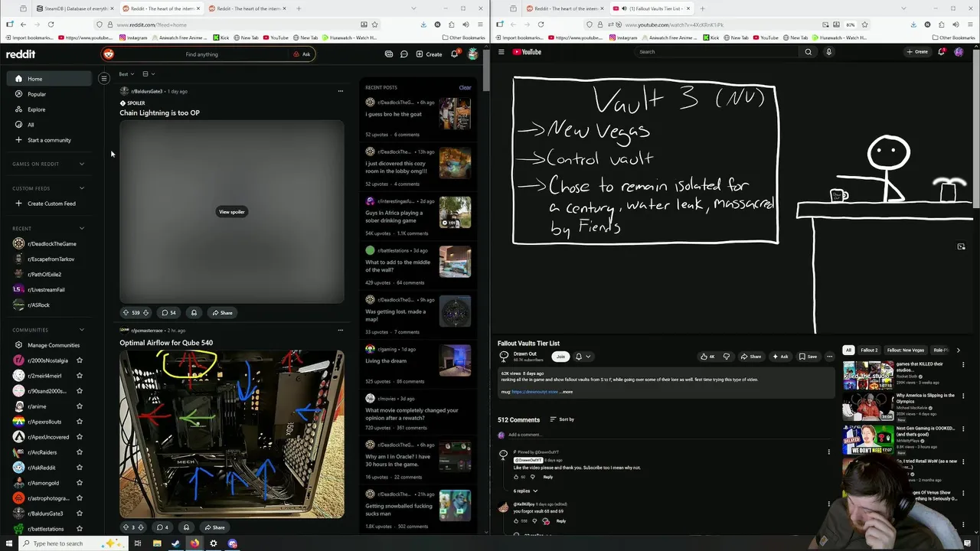This screenshot has width=980, height=551.
Task: Collapse the Custom Feeds section
Action: point(82,188)
